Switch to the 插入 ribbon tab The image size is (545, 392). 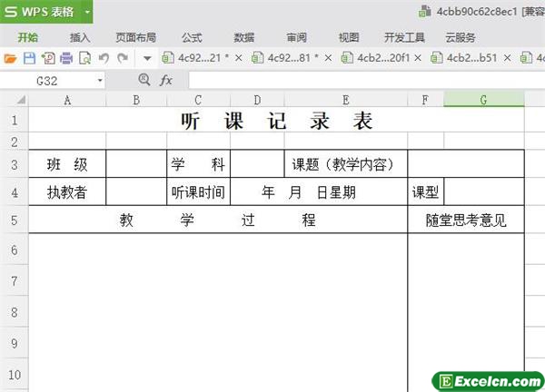80,37
